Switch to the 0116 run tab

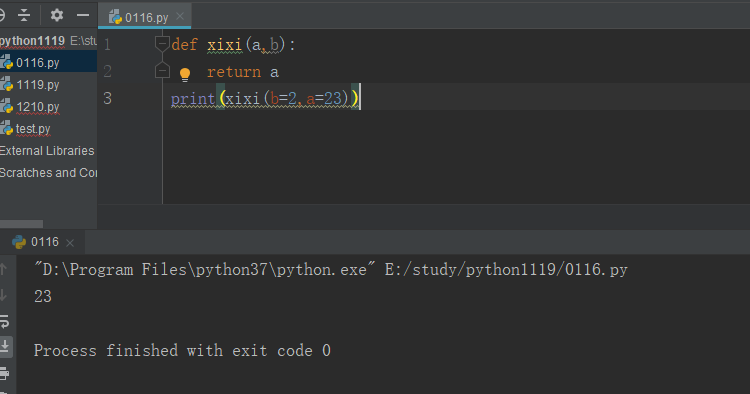[x=36, y=242]
